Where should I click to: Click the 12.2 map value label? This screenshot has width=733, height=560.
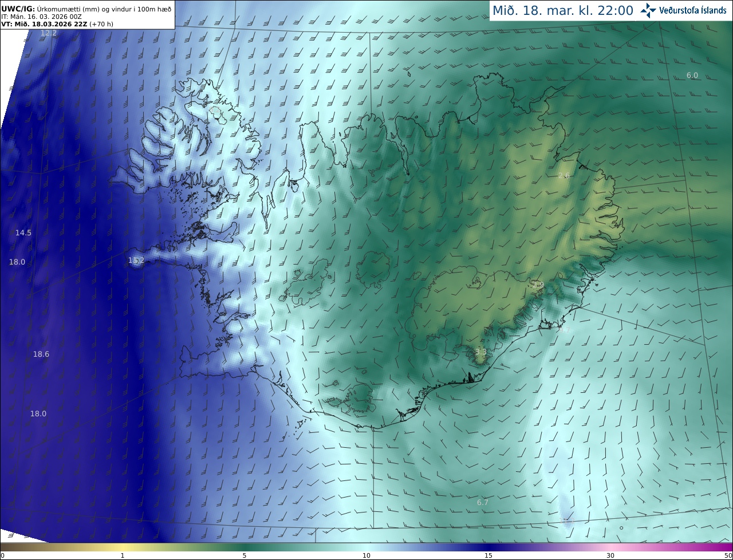[x=49, y=33]
